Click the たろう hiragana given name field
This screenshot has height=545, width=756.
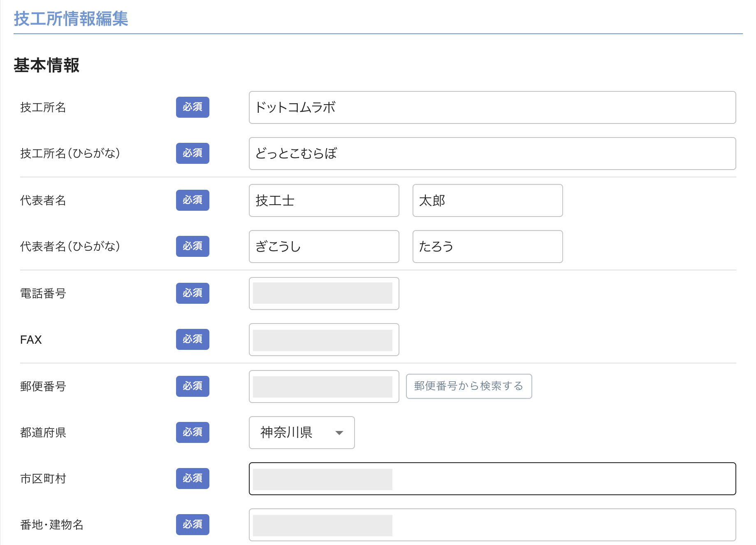pos(487,247)
